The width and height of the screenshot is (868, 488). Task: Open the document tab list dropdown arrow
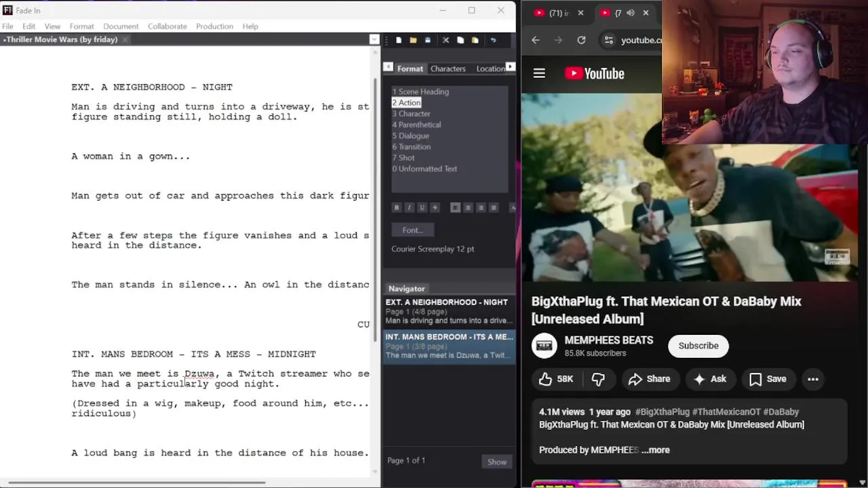coord(374,39)
